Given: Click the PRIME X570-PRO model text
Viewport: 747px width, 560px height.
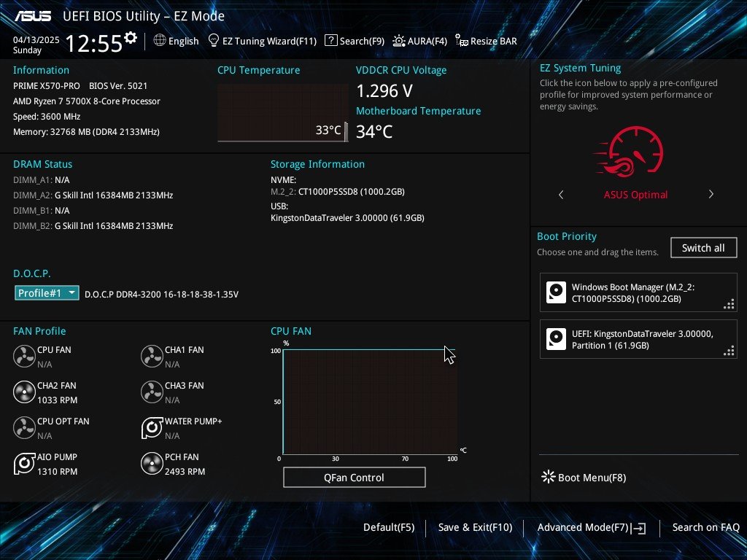Looking at the screenshot, I should [x=47, y=86].
